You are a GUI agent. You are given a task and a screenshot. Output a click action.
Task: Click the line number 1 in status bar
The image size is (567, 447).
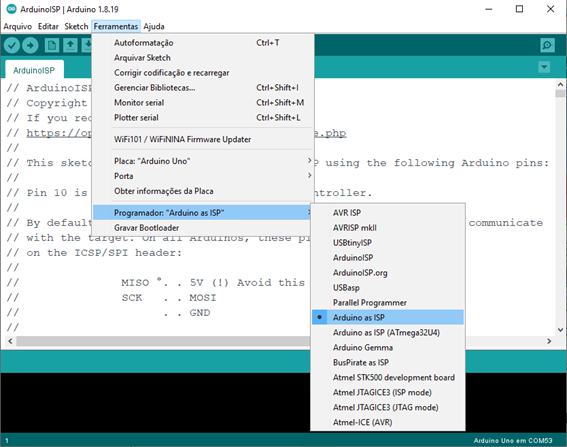point(7,440)
